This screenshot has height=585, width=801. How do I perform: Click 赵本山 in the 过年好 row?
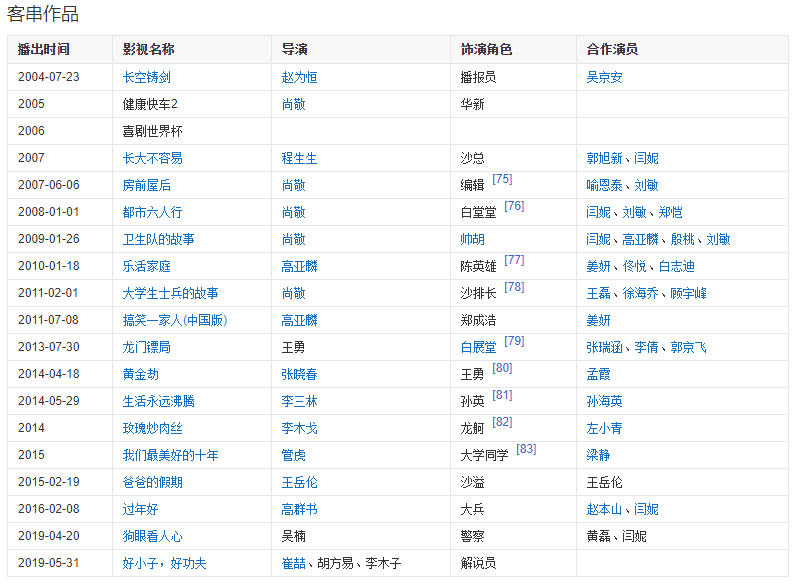tap(604, 509)
